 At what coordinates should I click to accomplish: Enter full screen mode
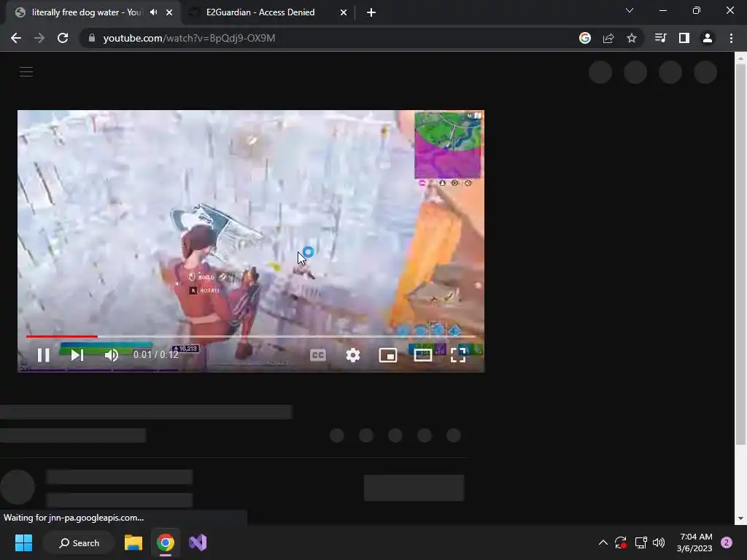(x=458, y=355)
